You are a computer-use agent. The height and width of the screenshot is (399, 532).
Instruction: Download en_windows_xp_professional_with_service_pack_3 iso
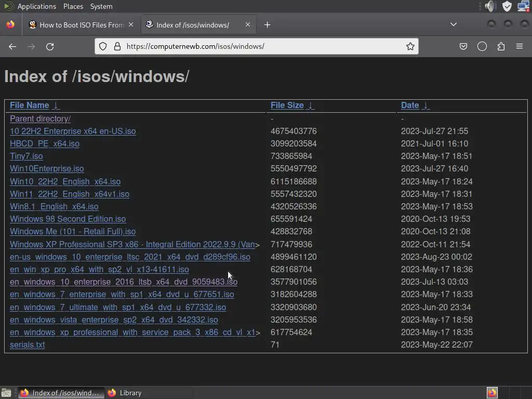coord(132,332)
